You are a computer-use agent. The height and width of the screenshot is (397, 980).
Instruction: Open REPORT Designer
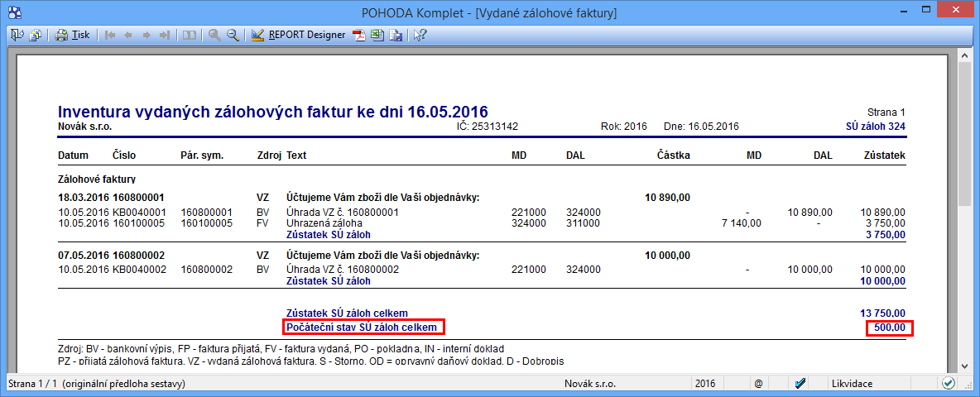[299, 35]
